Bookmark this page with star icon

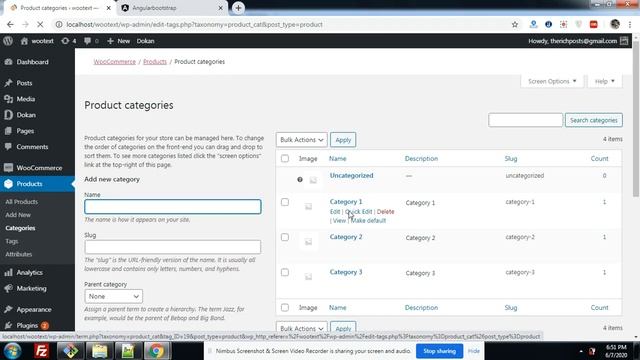(515, 24)
